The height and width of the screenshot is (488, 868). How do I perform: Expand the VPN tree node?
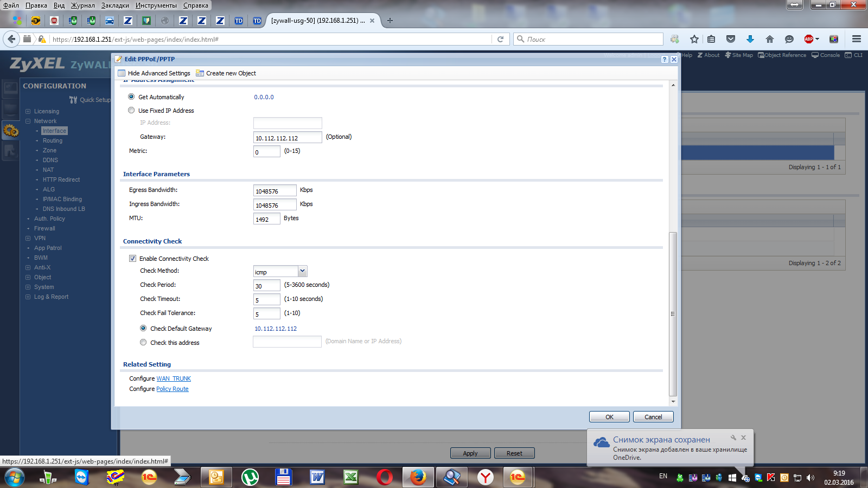pyautogui.click(x=28, y=238)
